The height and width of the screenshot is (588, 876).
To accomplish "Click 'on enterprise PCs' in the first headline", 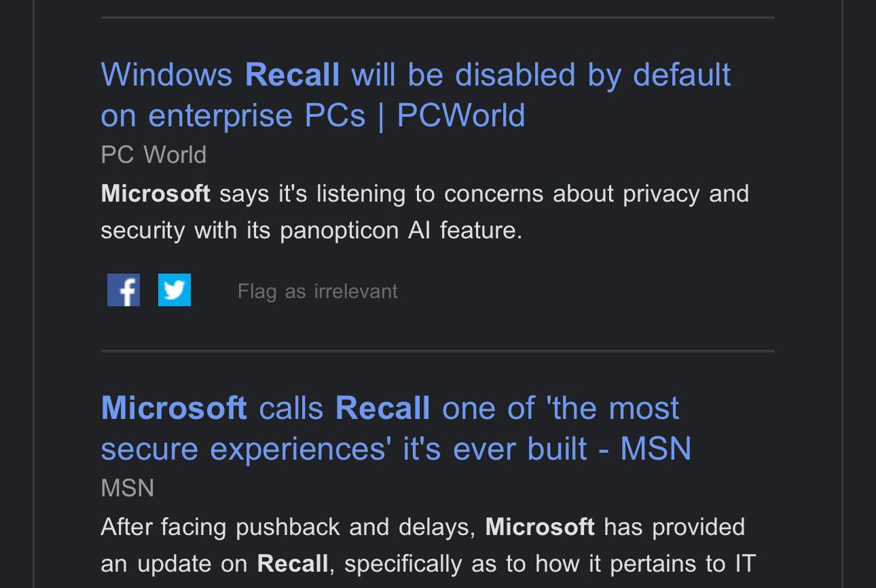I will coord(233,115).
